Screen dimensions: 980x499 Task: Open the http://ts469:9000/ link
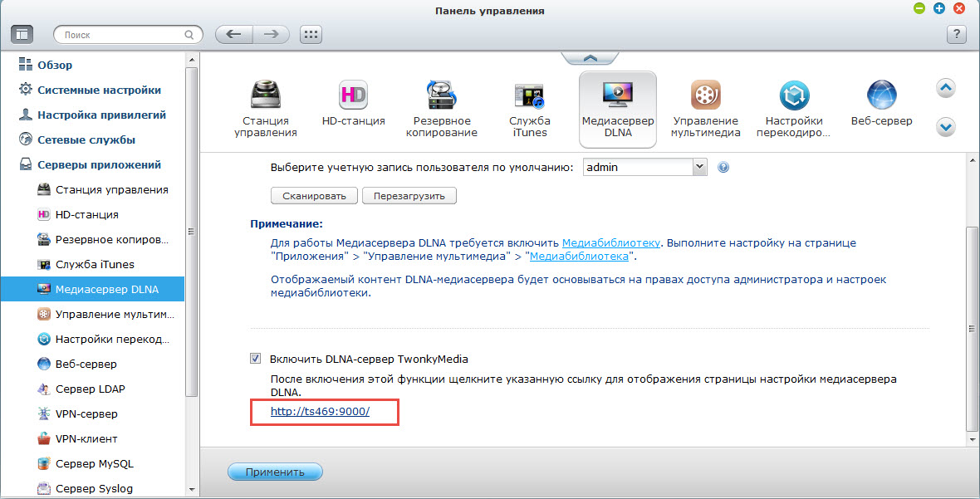[320, 411]
